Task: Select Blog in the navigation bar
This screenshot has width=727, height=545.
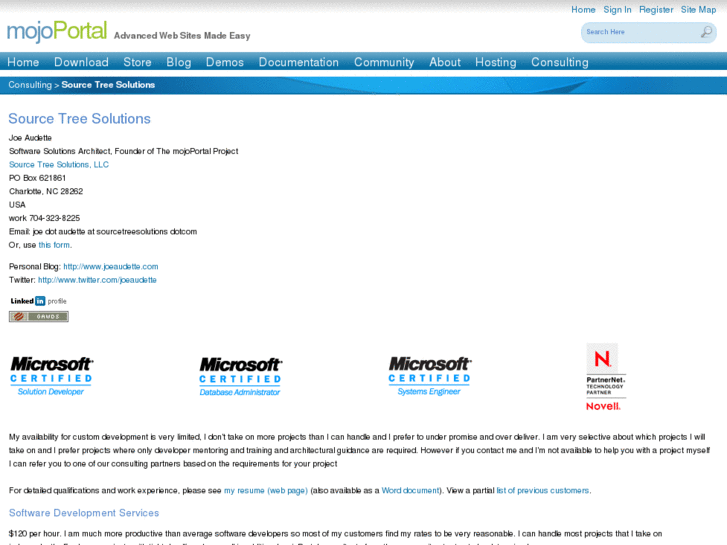Action: pyautogui.click(x=179, y=62)
